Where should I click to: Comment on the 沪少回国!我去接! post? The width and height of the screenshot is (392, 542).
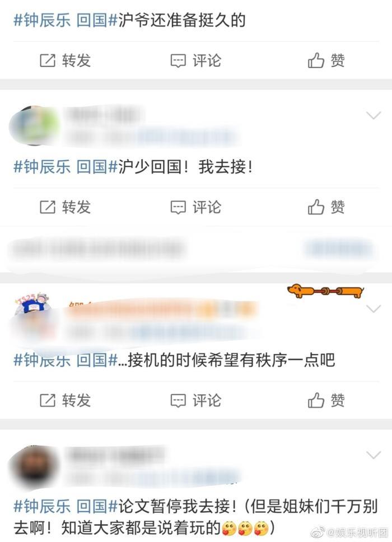pos(195,207)
